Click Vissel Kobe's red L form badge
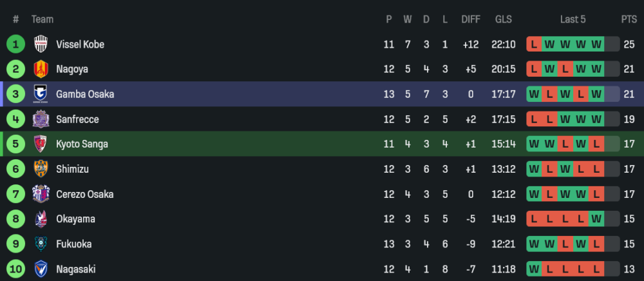644x281 pixels. point(534,44)
